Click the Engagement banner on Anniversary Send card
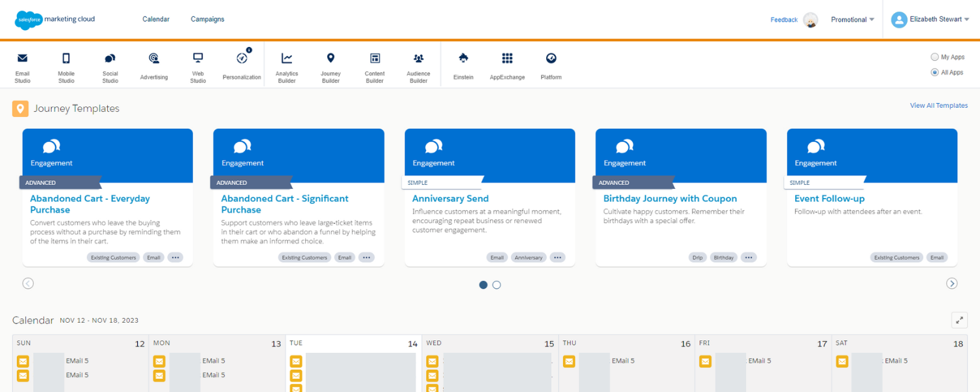Image resolution: width=980 pixels, height=392 pixels. 490,155
